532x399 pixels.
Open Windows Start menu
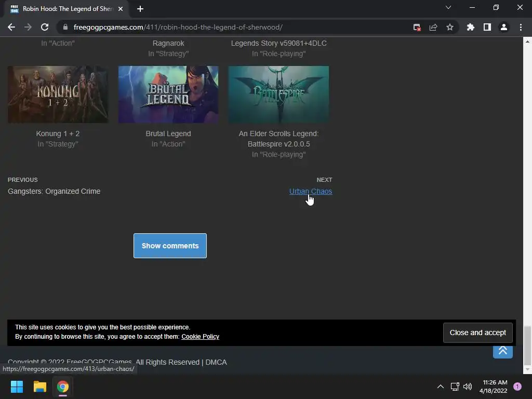tap(17, 387)
